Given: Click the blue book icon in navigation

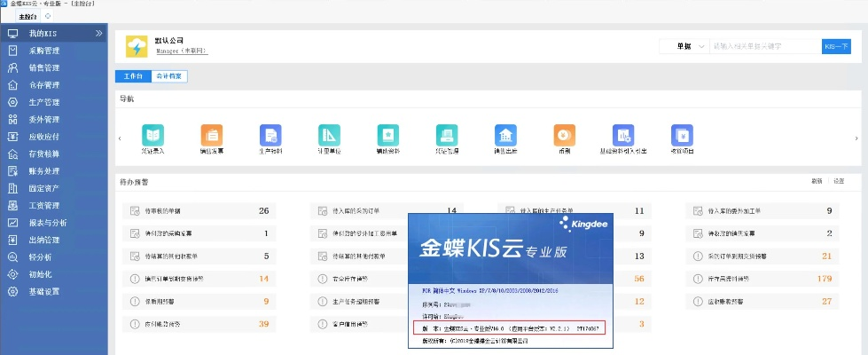Looking at the screenshot, I should (x=152, y=136).
